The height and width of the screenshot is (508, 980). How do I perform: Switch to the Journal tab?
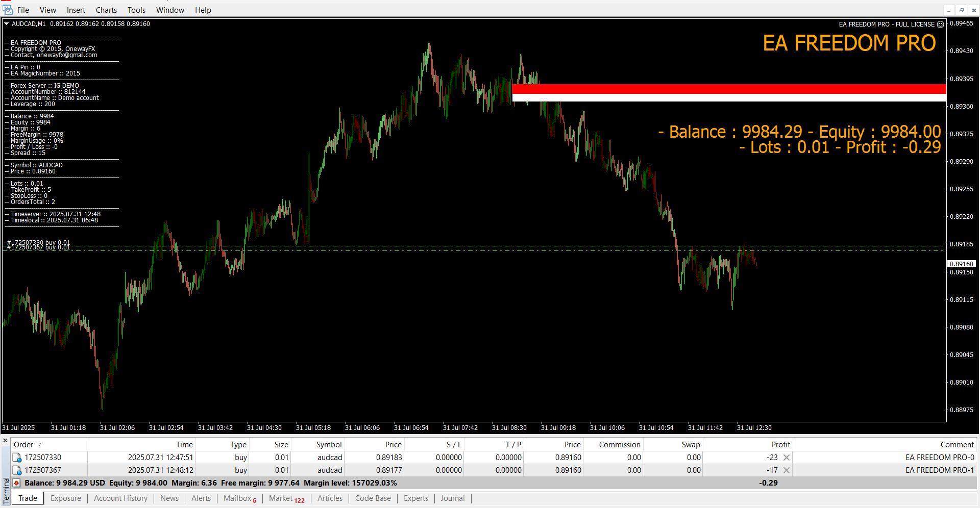452,498
